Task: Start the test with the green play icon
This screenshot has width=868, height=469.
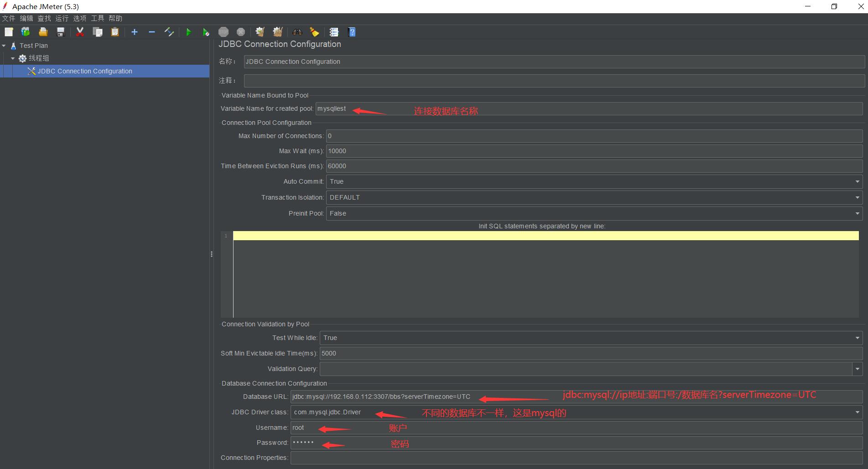Action: (x=188, y=32)
